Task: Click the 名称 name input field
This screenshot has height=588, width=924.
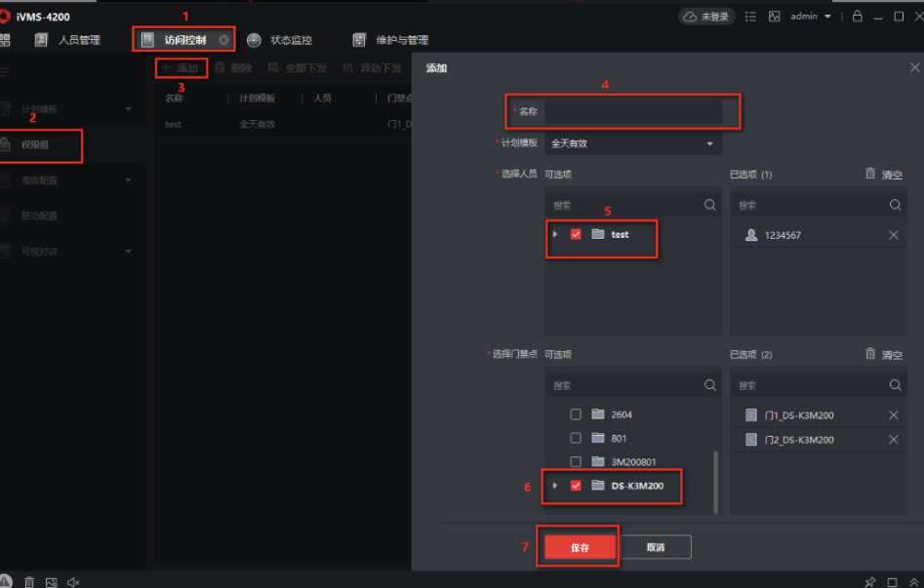Action: click(x=632, y=111)
